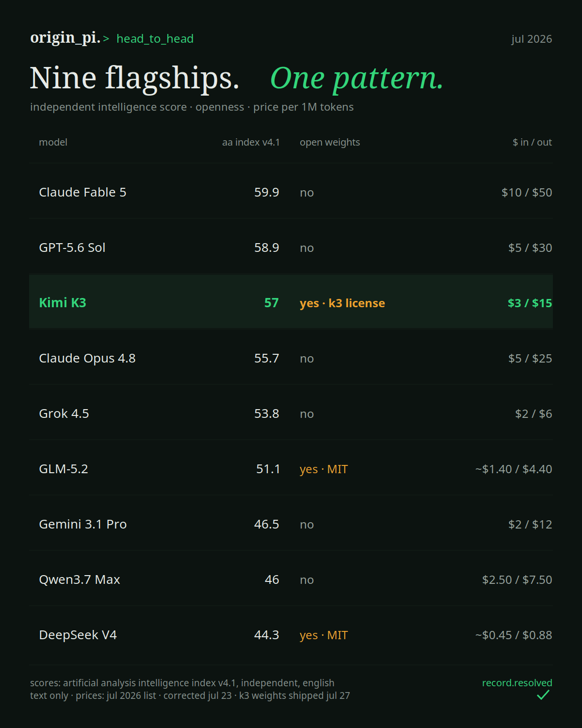Click the $3 / $15 price
Screen dimensions: 582x728
(x=530, y=303)
